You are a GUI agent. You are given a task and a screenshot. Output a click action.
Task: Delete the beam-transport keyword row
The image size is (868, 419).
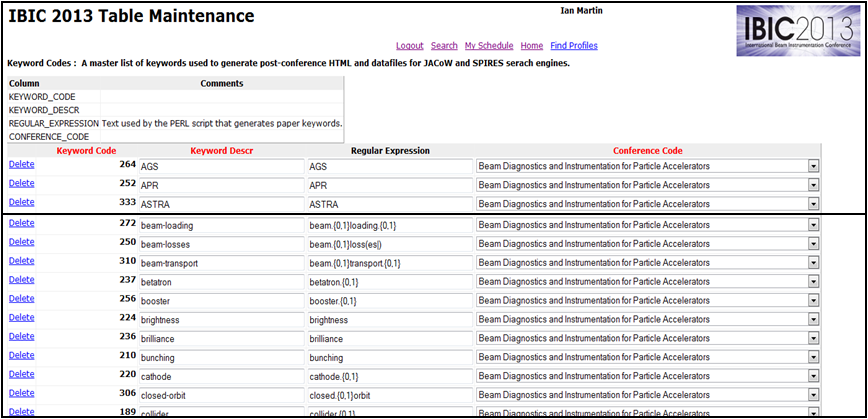[x=22, y=261]
